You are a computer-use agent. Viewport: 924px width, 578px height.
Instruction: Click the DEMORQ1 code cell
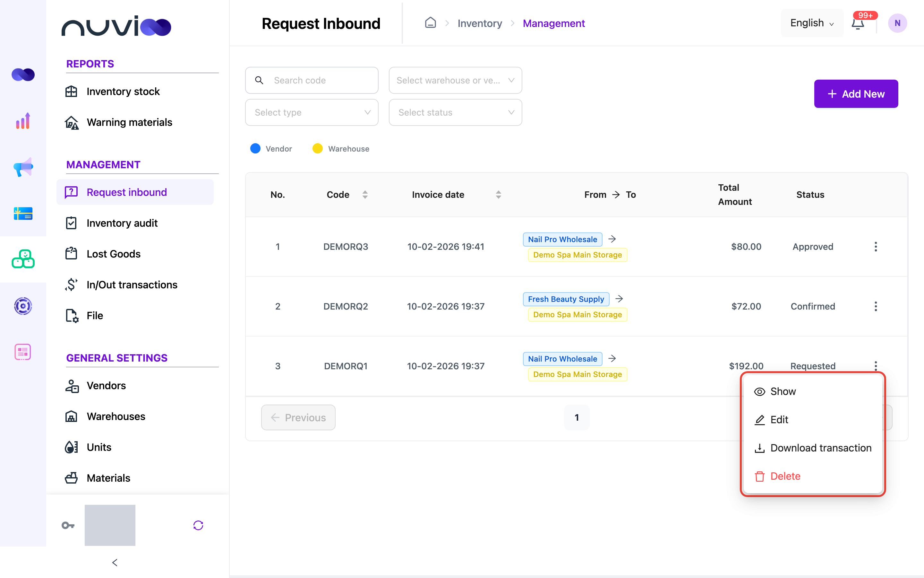(x=346, y=366)
